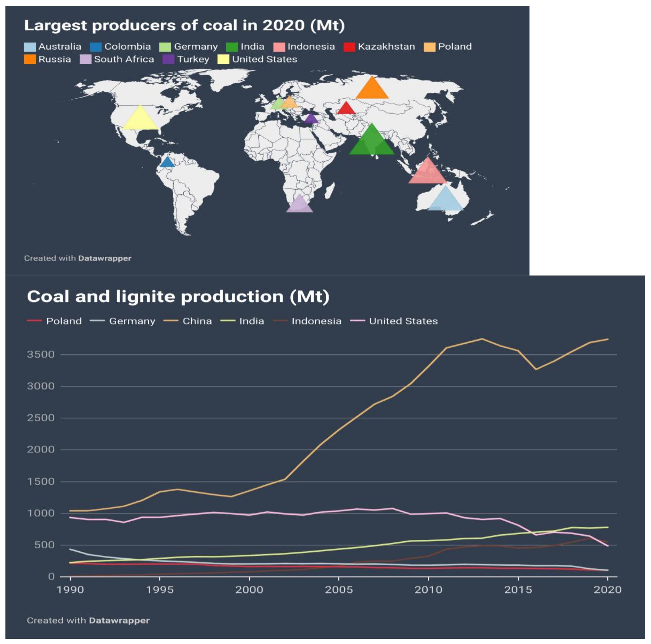Open Datawrapper link below the world map

[105, 258]
